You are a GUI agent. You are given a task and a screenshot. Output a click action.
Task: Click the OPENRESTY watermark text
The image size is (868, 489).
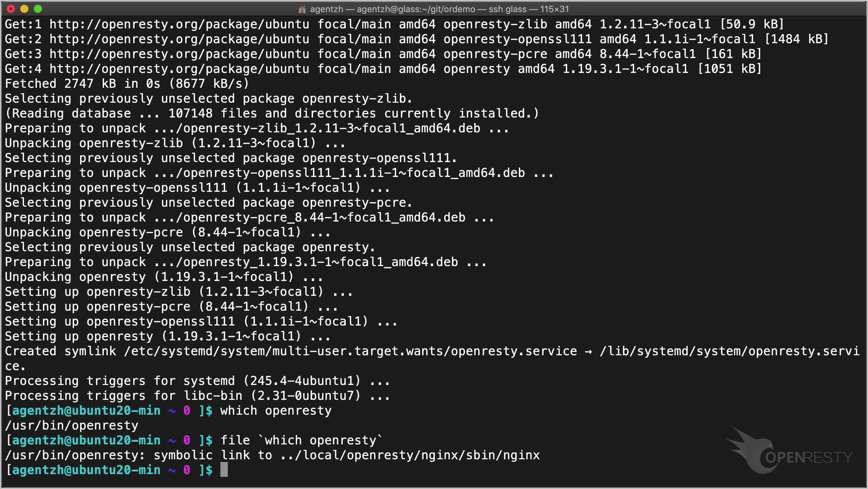pyautogui.click(x=809, y=458)
